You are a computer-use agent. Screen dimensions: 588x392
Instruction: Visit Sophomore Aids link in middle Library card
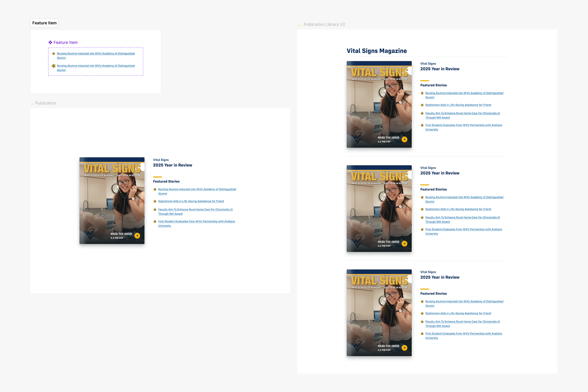(x=458, y=209)
